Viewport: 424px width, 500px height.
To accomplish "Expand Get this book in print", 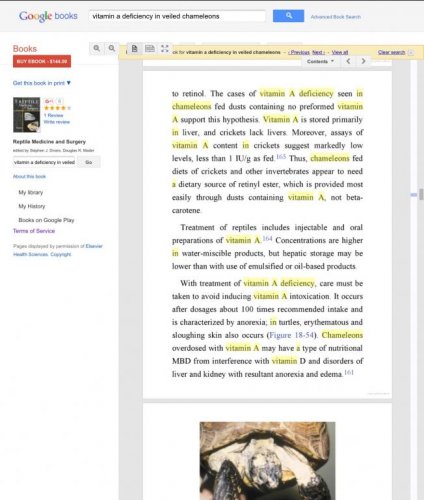I will (42, 83).
